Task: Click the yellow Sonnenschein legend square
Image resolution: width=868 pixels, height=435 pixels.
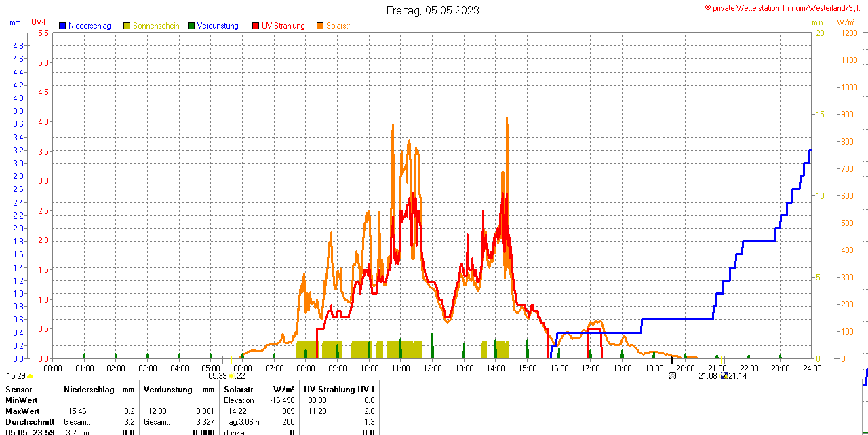Action: (127, 26)
